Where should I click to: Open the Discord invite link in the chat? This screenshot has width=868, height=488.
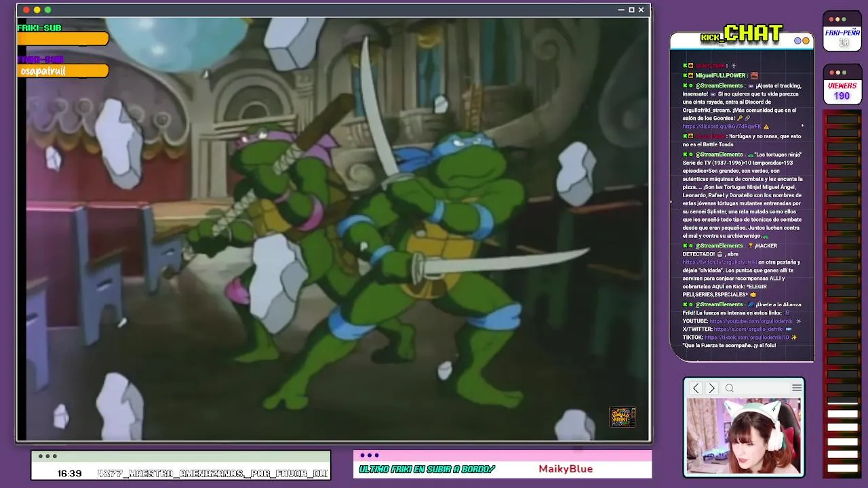point(722,127)
